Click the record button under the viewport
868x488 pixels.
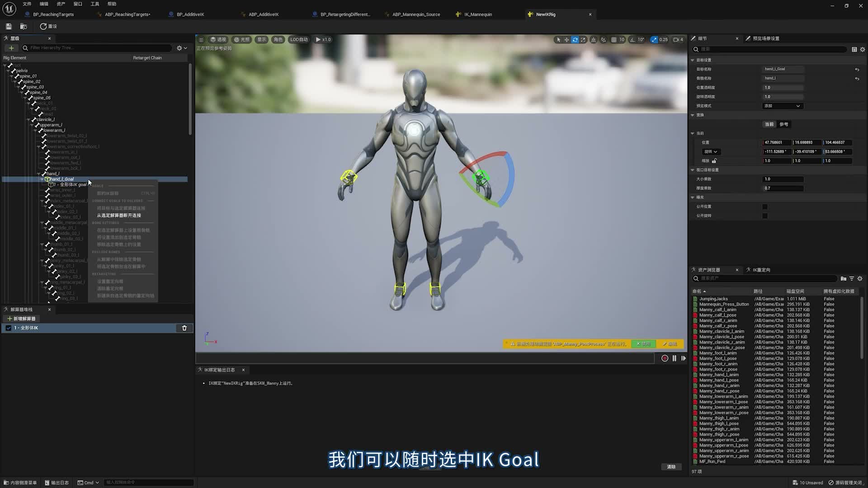click(x=665, y=358)
